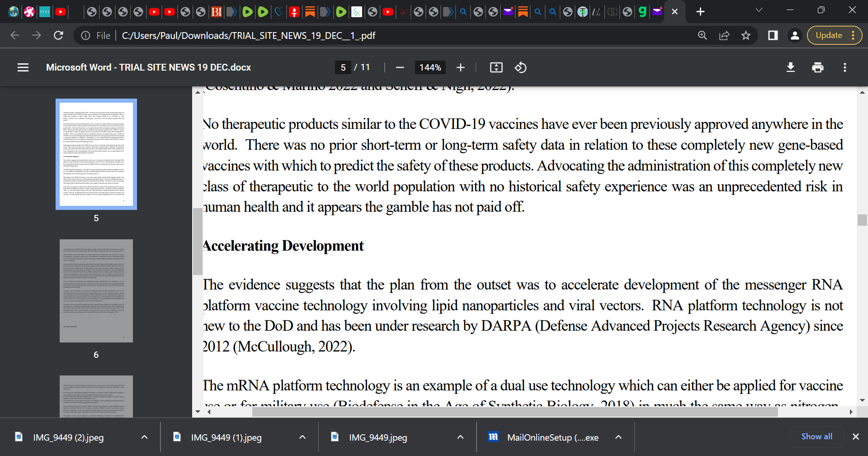Expand options for IMG_9449.jpeg

point(460,437)
